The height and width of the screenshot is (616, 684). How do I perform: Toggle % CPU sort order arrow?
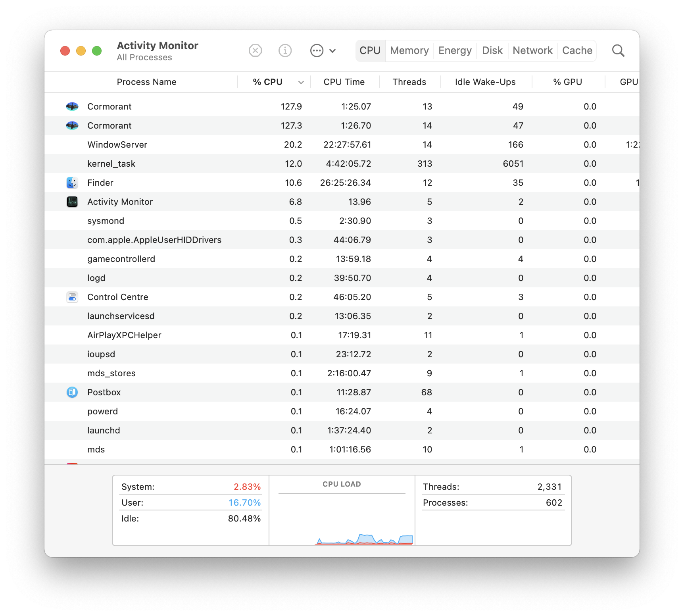click(301, 82)
